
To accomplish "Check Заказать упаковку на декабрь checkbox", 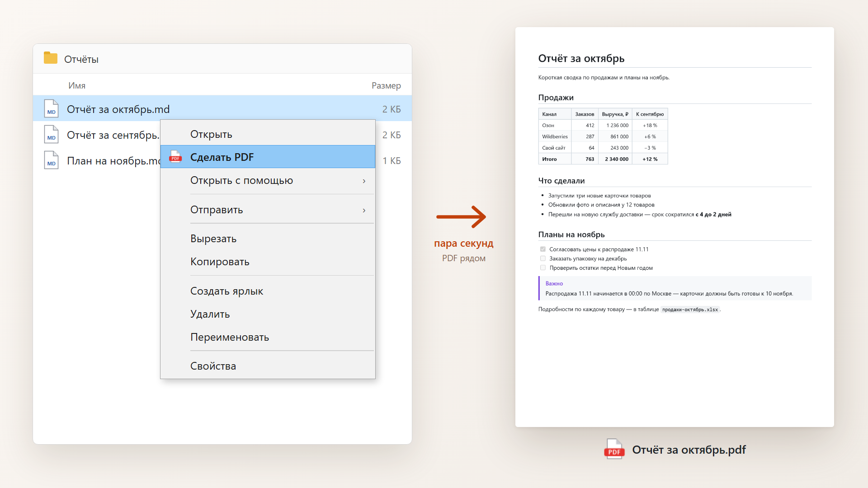I will [543, 258].
